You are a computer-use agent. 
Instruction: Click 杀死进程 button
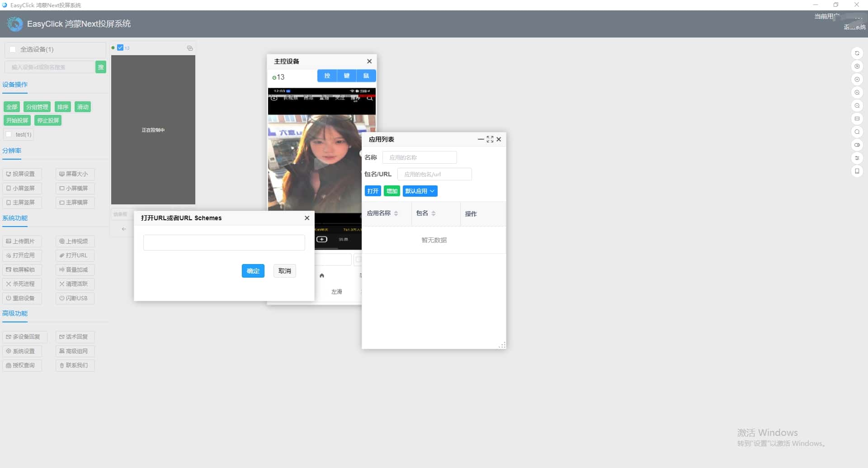coord(22,284)
